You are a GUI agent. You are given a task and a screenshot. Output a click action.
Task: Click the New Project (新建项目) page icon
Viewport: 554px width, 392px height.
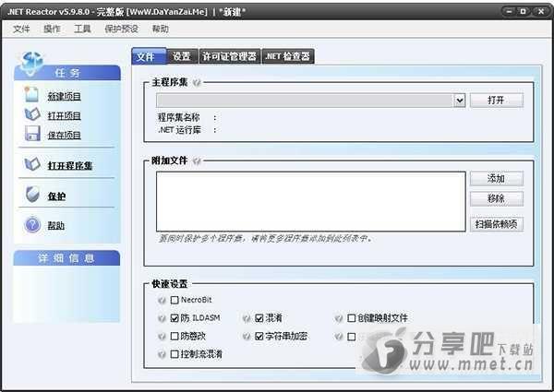(31, 94)
